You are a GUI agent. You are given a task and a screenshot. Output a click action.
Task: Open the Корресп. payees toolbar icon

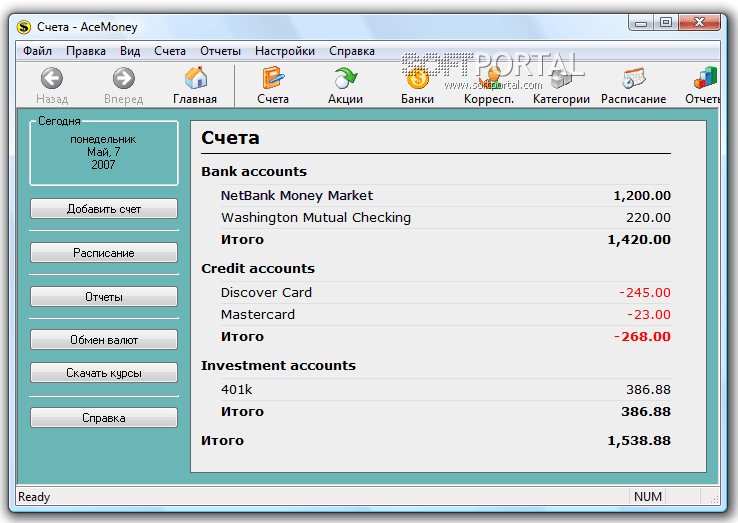pyautogui.click(x=489, y=78)
